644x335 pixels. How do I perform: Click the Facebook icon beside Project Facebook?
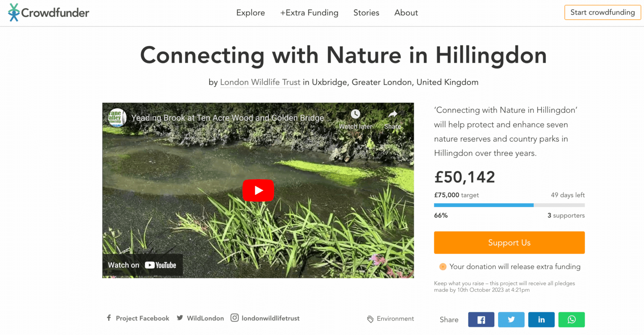tap(109, 318)
